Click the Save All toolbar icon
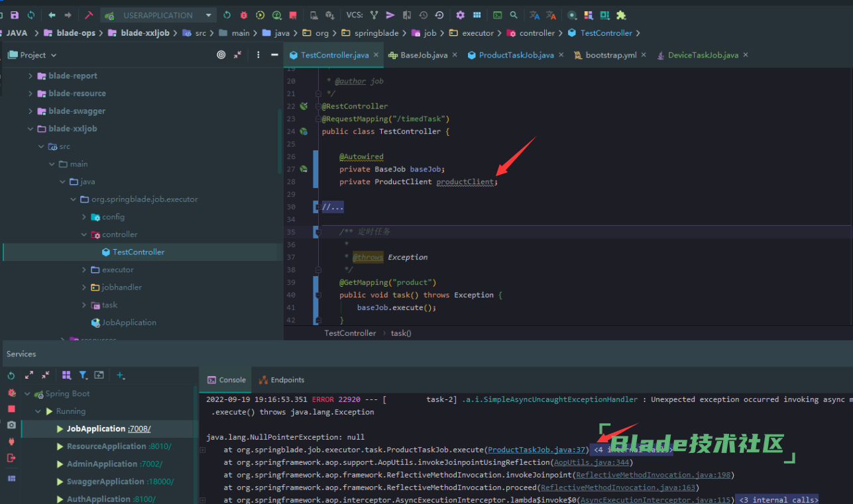The width and height of the screenshot is (853, 504). pyautogui.click(x=14, y=15)
